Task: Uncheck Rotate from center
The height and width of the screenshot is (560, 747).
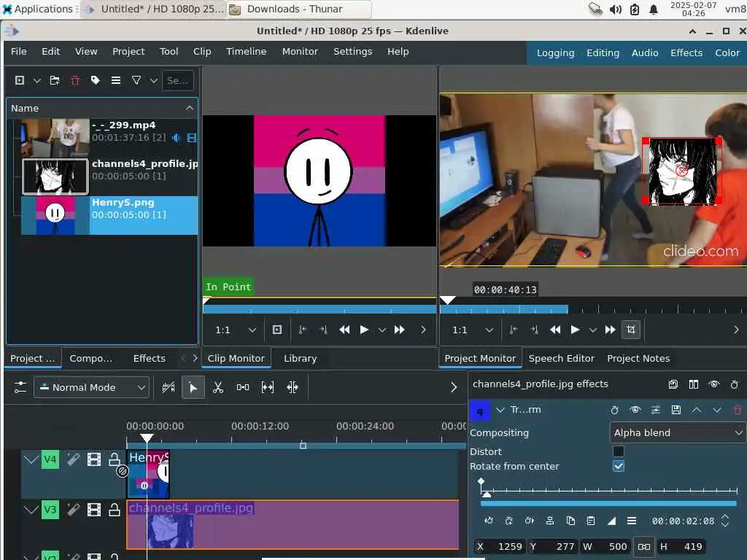Action: tap(619, 466)
